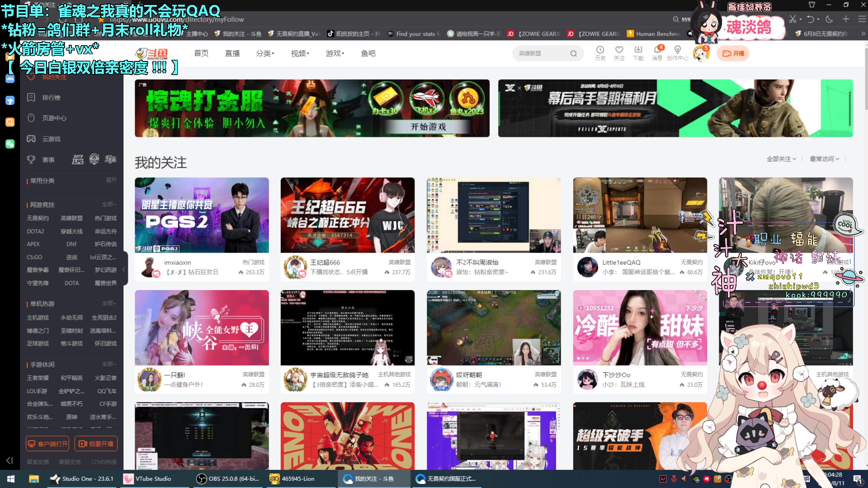Open the 下载 download icon

pos(638,53)
